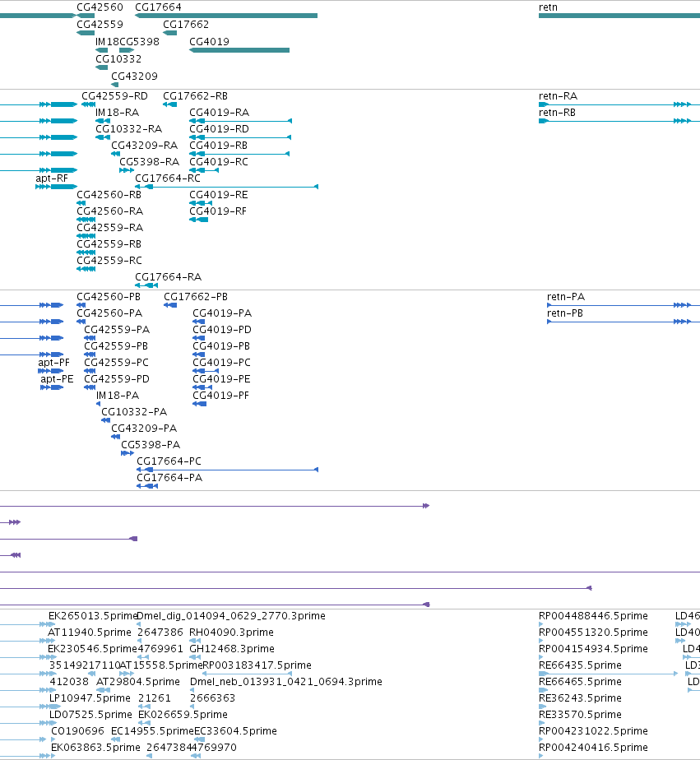Open EST CO190696

(x=77, y=731)
